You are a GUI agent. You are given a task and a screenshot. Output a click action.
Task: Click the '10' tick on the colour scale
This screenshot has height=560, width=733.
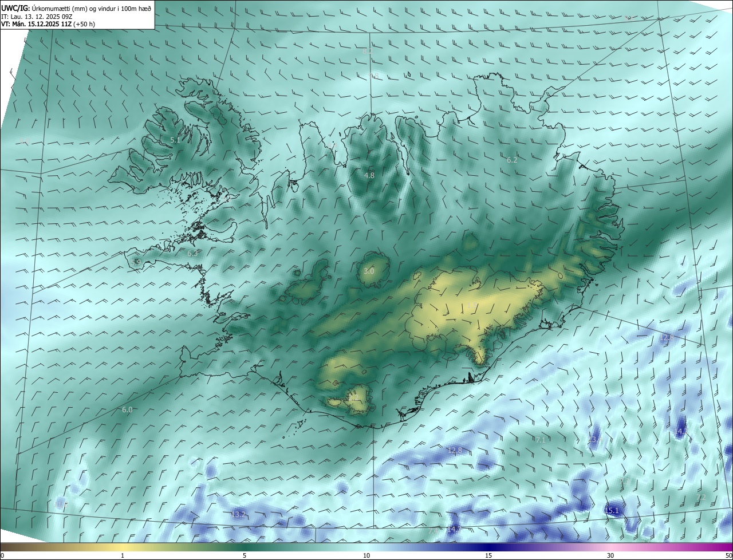[x=366, y=555]
